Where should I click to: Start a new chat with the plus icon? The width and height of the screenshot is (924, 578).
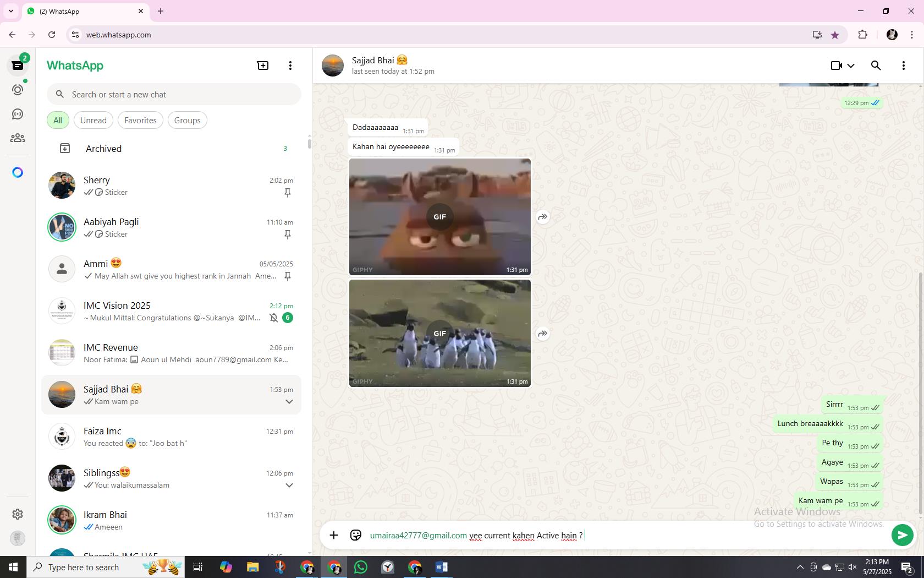pos(263,66)
